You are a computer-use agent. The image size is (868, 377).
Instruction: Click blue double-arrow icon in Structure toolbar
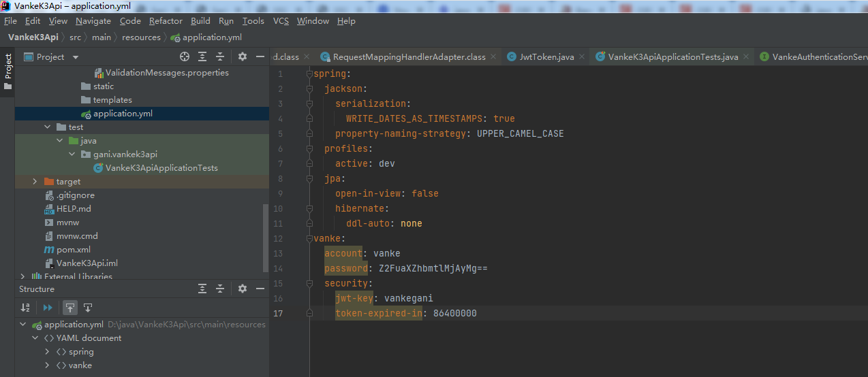point(48,308)
